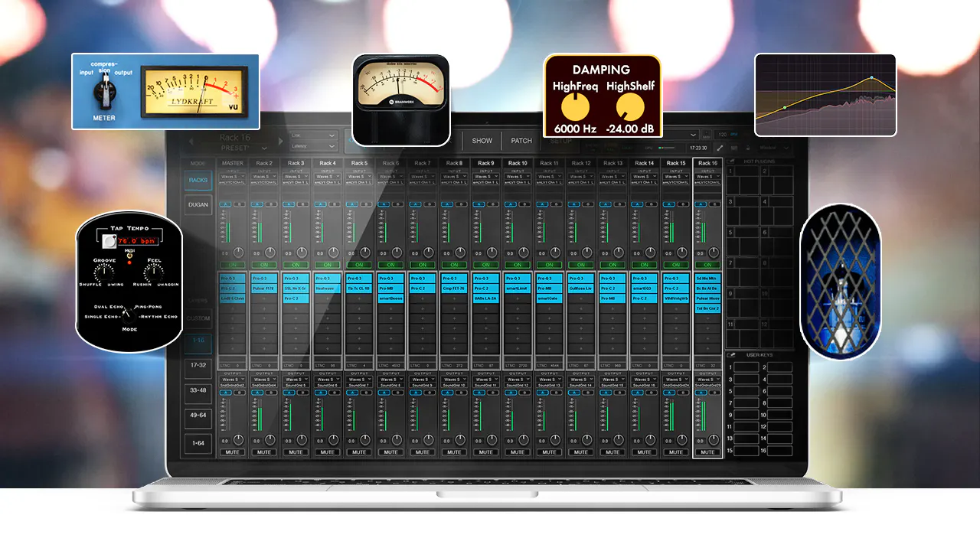Open Cmp FET-76 plugin in Rack 8

[x=454, y=288]
